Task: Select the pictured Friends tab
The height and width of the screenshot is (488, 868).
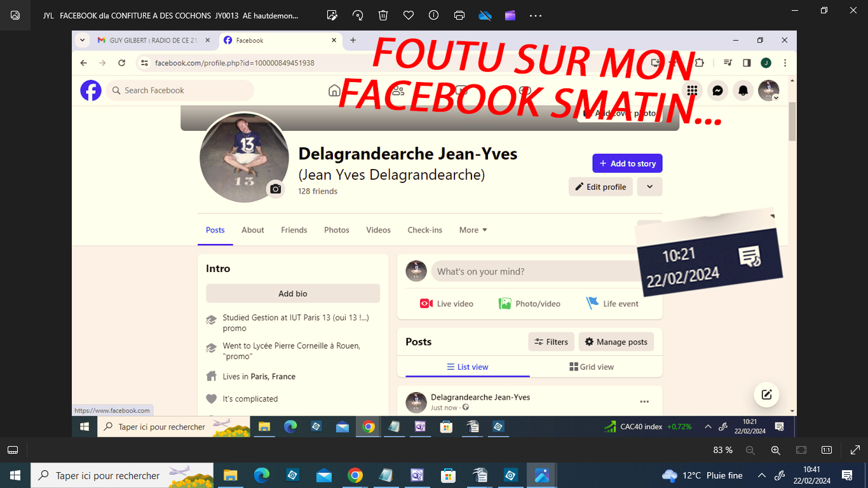Action: point(294,230)
